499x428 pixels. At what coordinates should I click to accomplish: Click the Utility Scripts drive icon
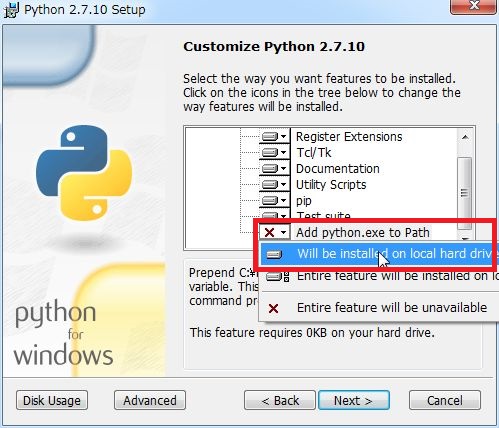pyautogui.click(x=270, y=185)
